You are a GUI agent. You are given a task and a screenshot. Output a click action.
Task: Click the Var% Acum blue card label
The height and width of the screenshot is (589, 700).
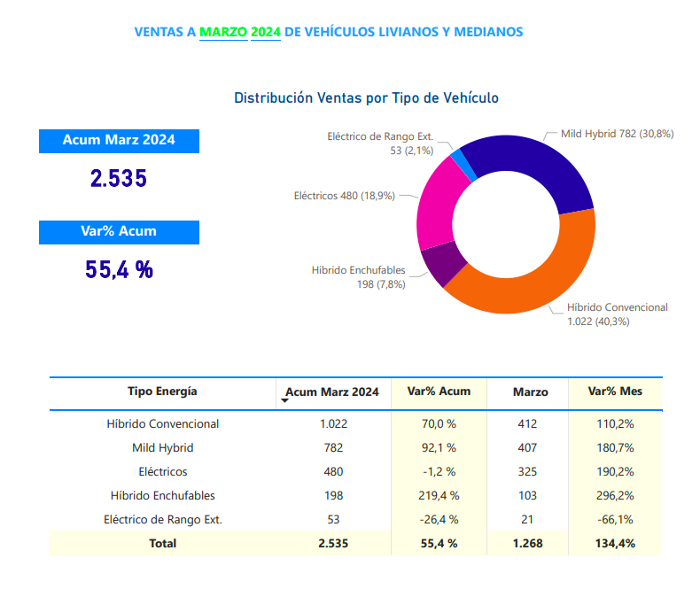(119, 232)
